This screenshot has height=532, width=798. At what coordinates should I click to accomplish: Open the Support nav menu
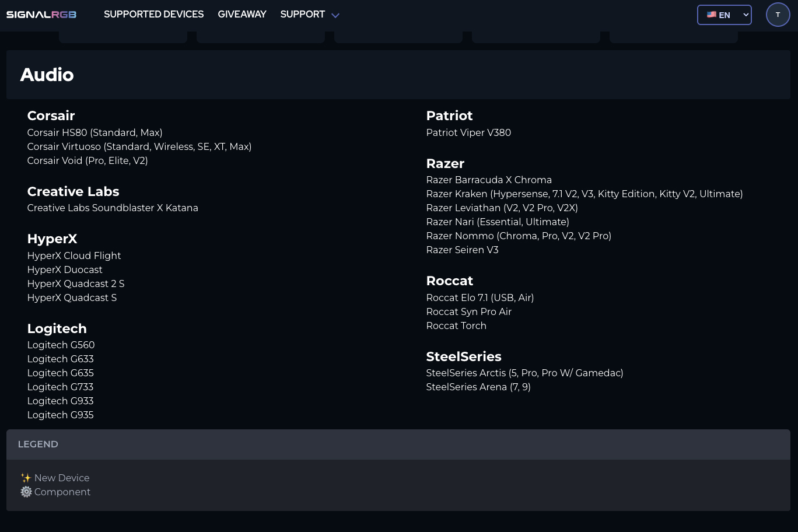coord(303,14)
